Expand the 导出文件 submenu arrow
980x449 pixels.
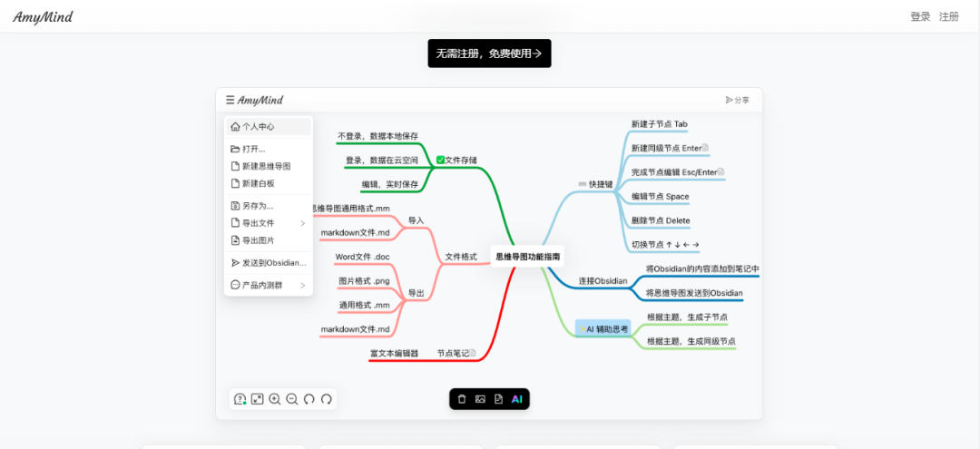302,223
